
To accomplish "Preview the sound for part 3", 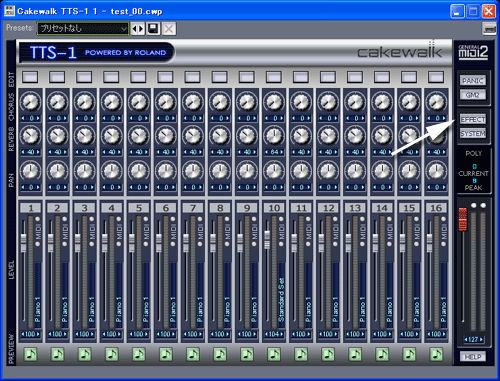I will coord(84,354).
